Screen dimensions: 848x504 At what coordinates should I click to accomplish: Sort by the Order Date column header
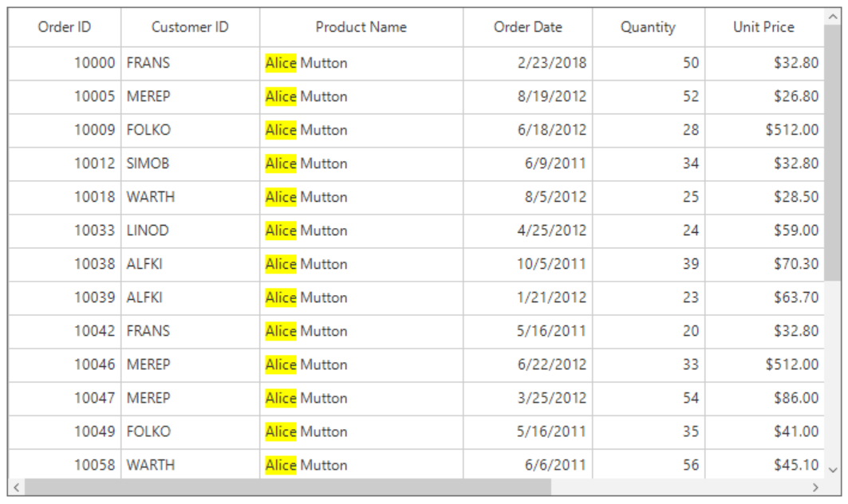pos(527,27)
